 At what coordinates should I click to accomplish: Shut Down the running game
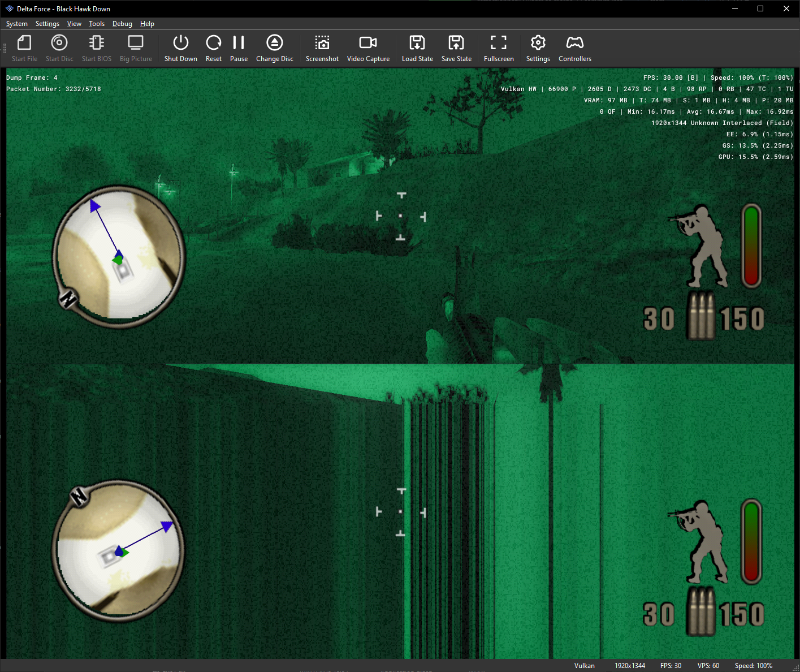tap(181, 49)
